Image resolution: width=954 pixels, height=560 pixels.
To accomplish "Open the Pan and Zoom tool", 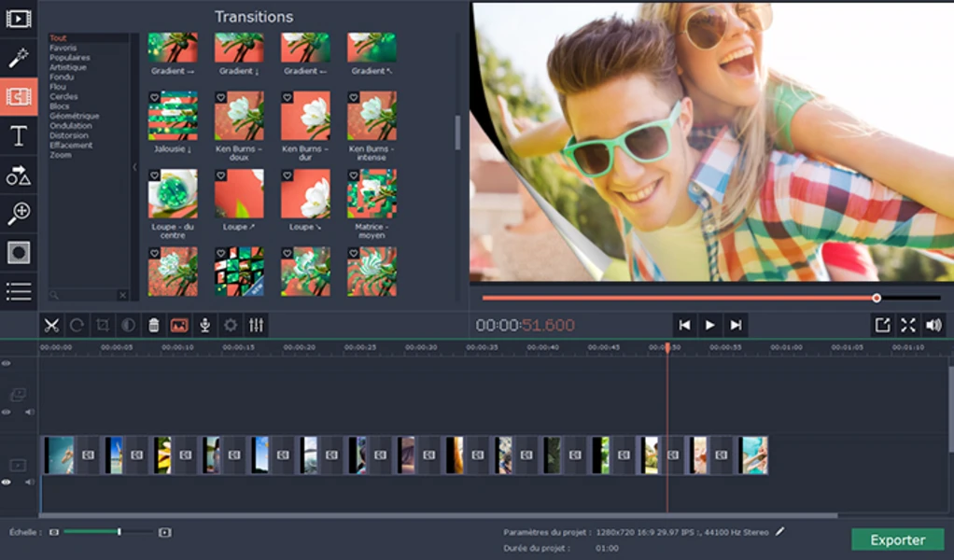I will click(x=18, y=214).
